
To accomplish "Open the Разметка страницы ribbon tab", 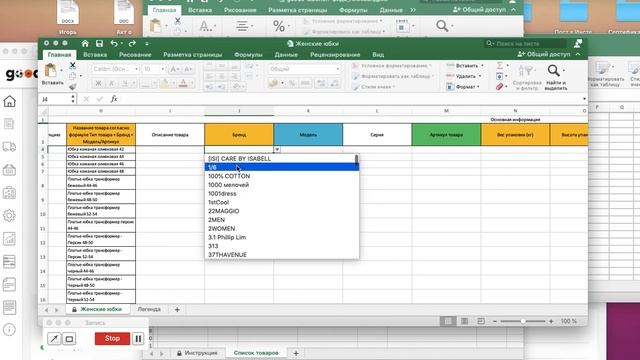I will [193, 54].
